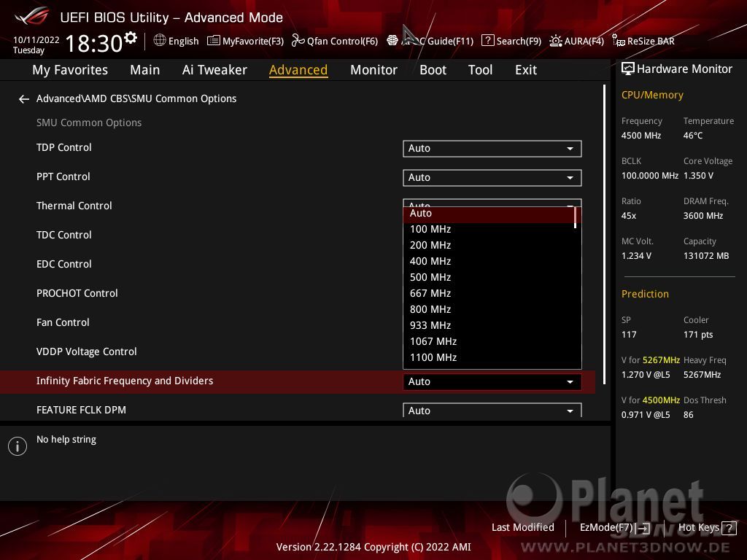Click the breadcrumb path Advanced\AMD CBS\SMU Common Options
Screen dimensions: 747x560
tap(136, 98)
